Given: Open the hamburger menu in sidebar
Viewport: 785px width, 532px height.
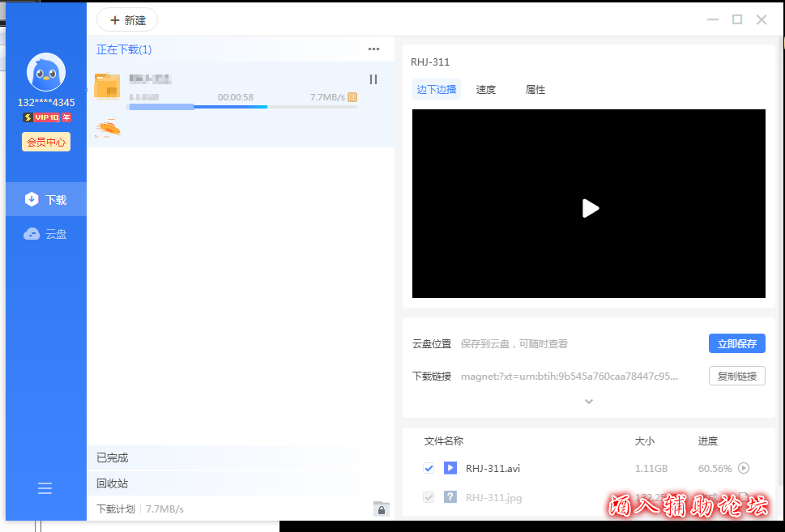Looking at the screenshot, I should [x=45, y=487].
